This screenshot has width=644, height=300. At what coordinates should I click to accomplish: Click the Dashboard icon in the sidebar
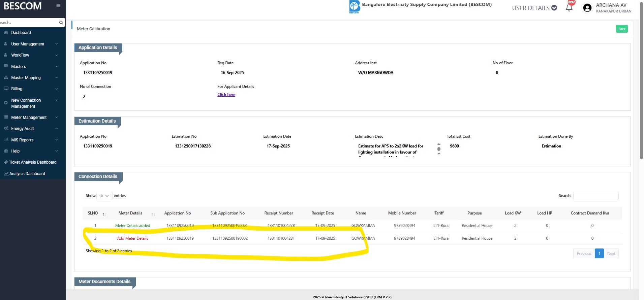coord(6,33)
